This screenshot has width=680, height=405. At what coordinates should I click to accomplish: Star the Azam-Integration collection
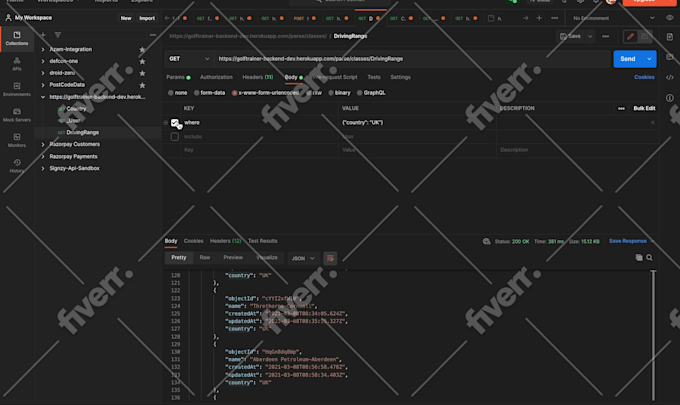[142, 49]
